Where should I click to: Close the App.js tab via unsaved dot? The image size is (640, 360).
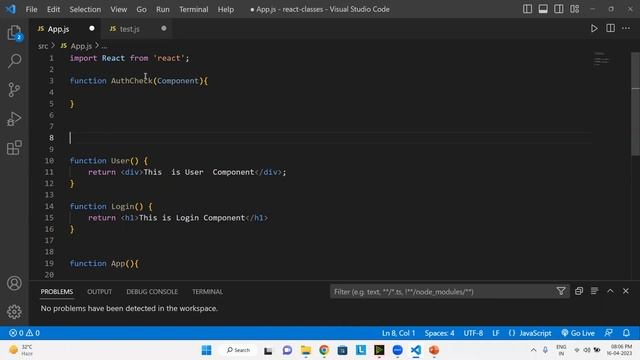click(x=91, y=28)
